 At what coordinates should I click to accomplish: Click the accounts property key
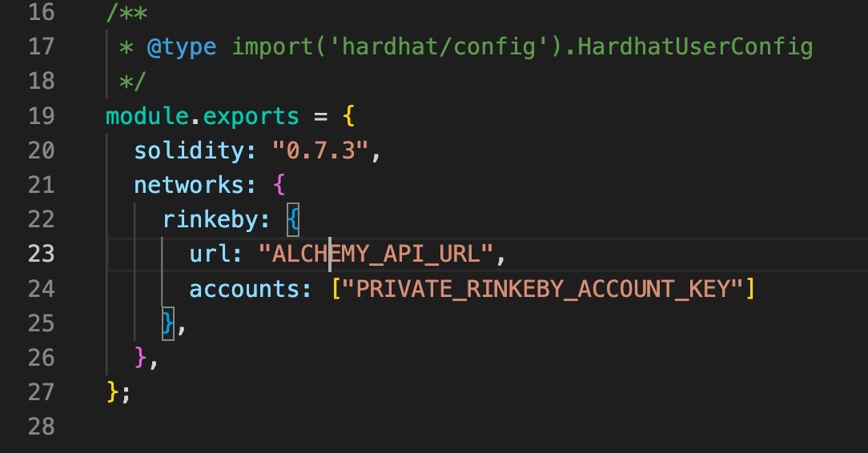click(244, 288)
